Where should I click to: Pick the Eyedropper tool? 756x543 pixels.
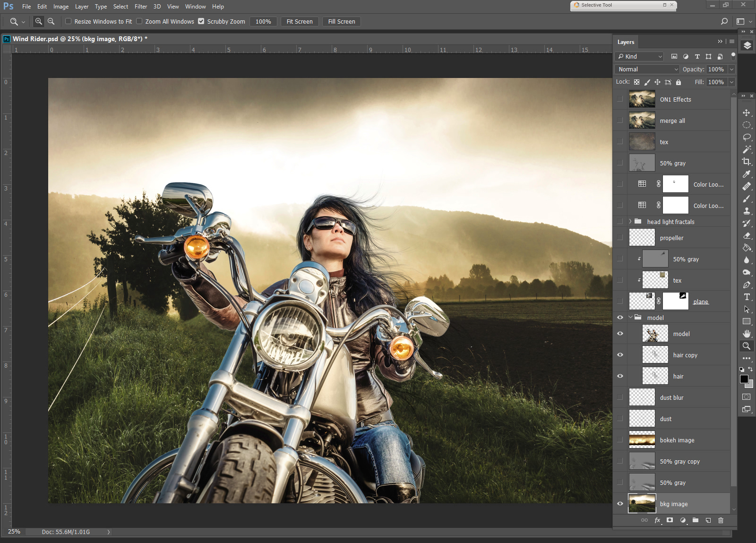(x=747, y=174)
